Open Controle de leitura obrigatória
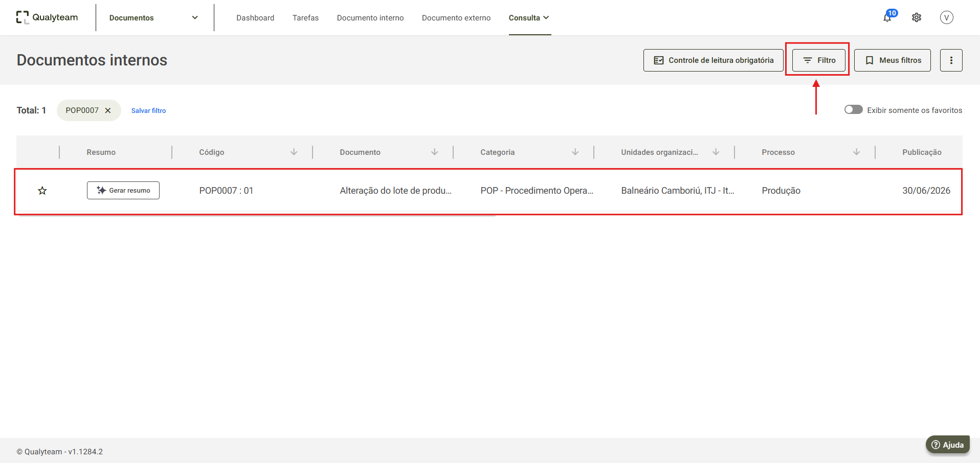980x463 pixels. [x=713, y=60]
